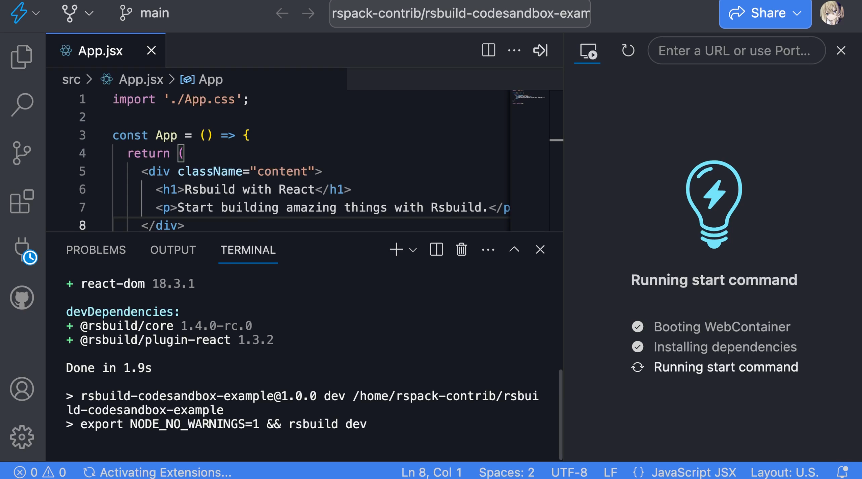862x479 pixels.
Task: Close the App.jsx tab
Action: pyautogui.click(x=151, y=51)
